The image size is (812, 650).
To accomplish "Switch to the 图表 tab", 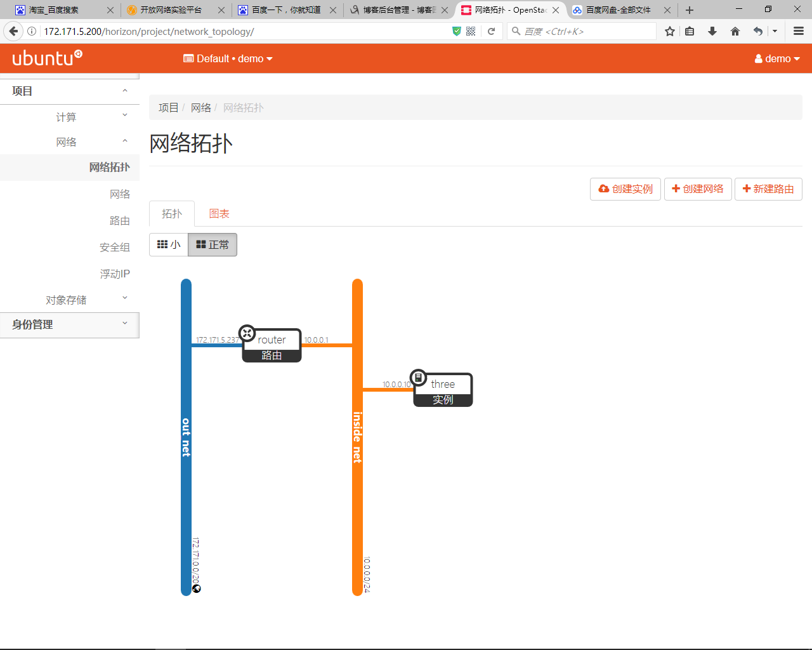I will (219, 214).
